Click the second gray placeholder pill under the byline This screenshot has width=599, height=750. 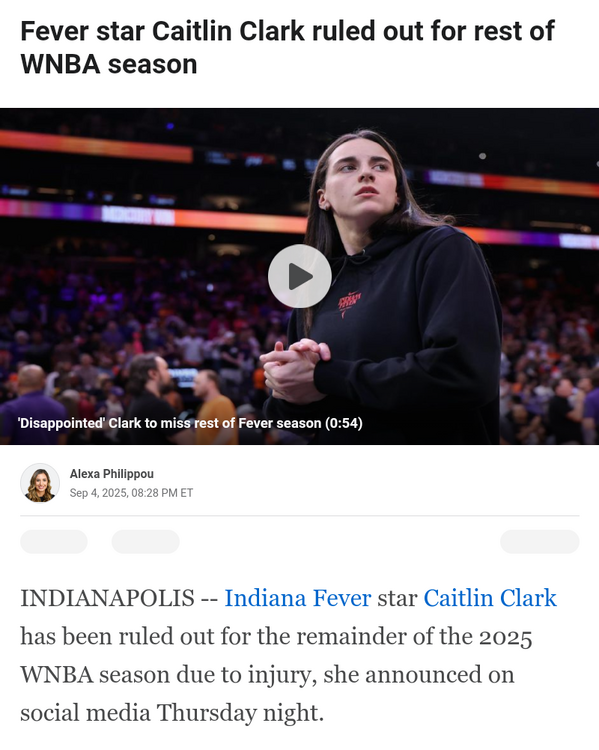(145, 541)
